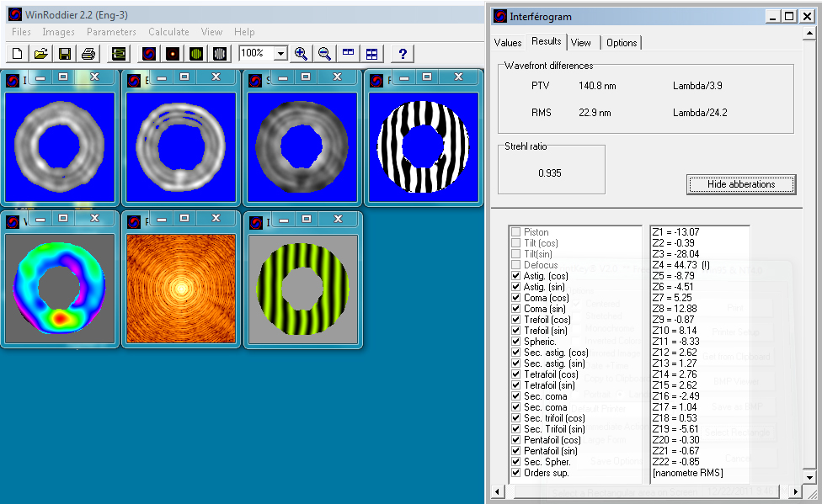
Task: Open the View menu in WinRoddier
Action: point(211,32)
